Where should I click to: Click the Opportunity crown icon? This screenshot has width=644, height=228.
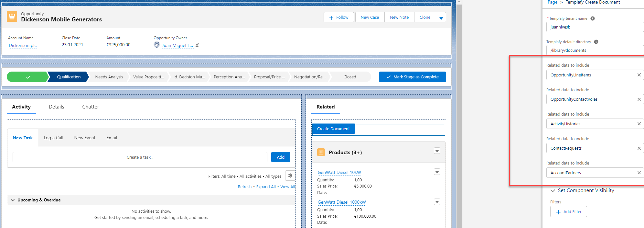pyautogui.click(x=12, y=17)
